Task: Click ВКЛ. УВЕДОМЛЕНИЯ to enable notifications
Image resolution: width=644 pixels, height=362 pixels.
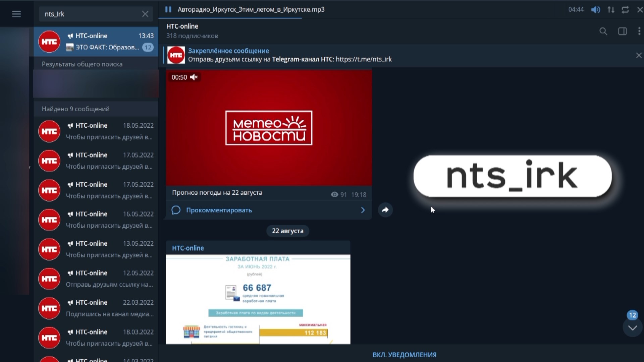Action: (x=405, y=355)
